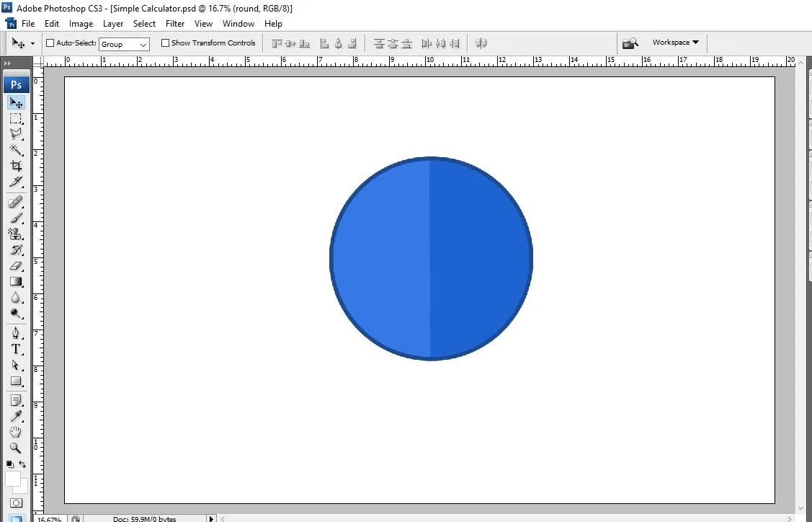Open the Layer menu
Image resolution: width=812 pixels, height=522 pixels.
point(113,24)
